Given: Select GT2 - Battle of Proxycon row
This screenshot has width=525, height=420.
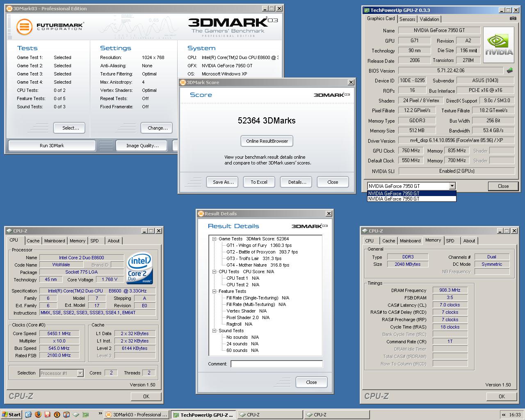Looking at the screenshot, I should tap(262, 252).
